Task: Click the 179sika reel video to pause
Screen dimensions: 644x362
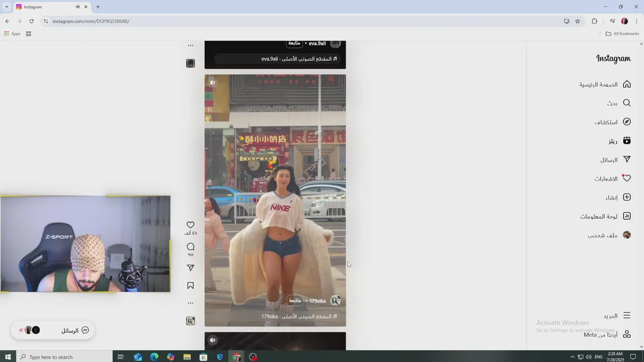Action: point(275,201)
